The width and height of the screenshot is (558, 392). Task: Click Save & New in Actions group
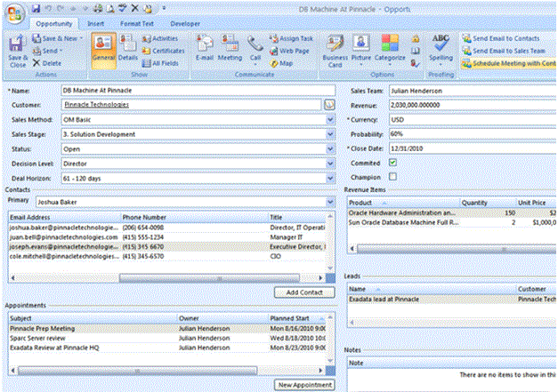(57, 38)
